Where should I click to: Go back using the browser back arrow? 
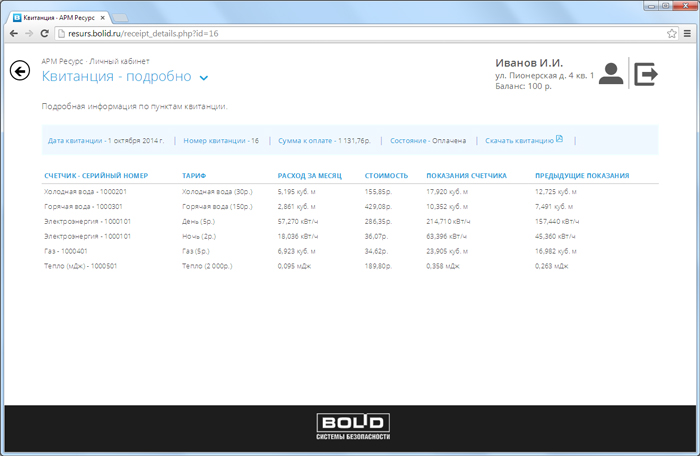(13, 33)
